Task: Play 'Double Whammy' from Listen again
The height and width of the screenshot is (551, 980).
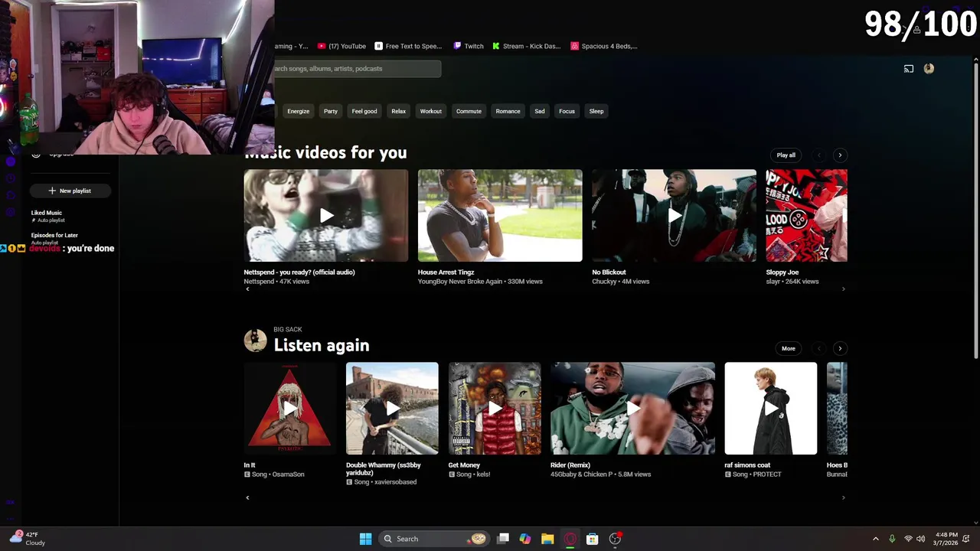Action: (x=392, y=409)
